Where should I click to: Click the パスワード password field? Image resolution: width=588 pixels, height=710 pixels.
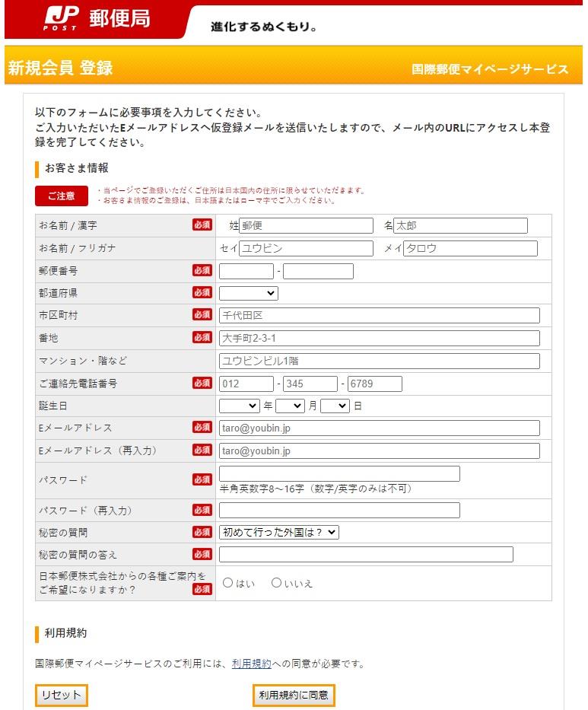tap(339, 473)
